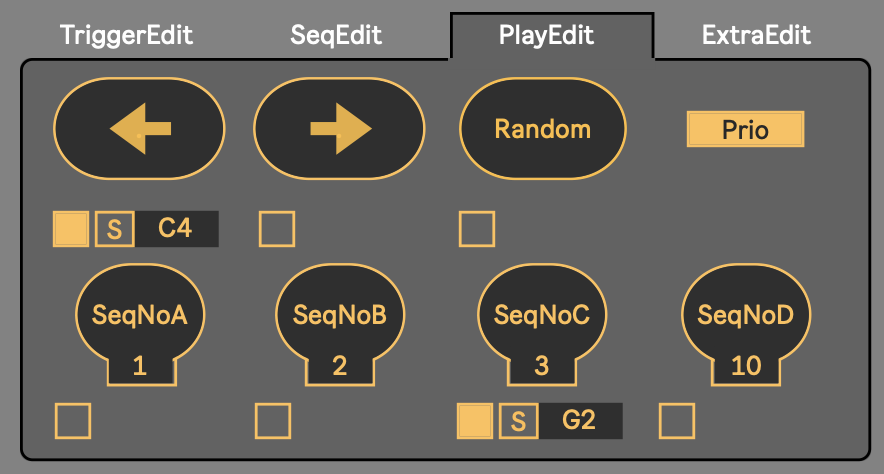This screenshot has height=474, width=884.
Task: Click the C4 note value field
Action: [x=176, y=229]
